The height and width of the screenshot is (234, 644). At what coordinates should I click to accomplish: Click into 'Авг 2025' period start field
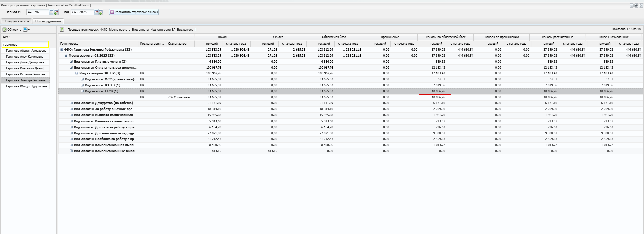[x=38, y=12]
